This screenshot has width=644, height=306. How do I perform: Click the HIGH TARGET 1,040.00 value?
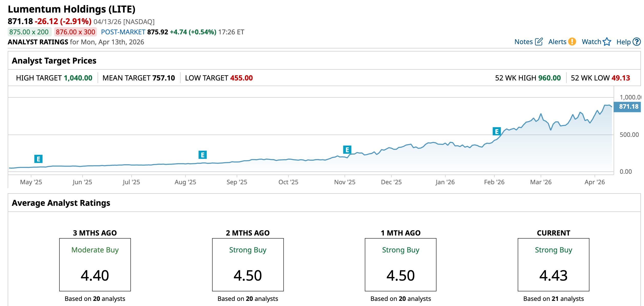(78, 78)
